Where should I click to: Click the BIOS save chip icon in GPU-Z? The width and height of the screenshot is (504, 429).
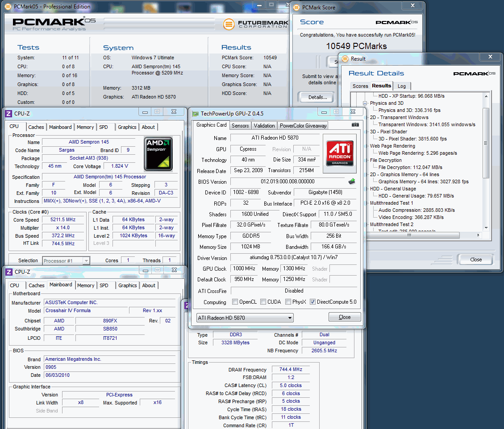point(352,181)
